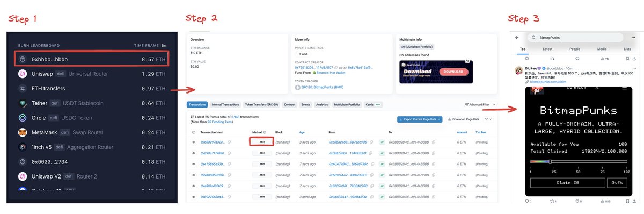Switch to Internal Transactions tab
The image size is (644, 214).
[225, 104]
